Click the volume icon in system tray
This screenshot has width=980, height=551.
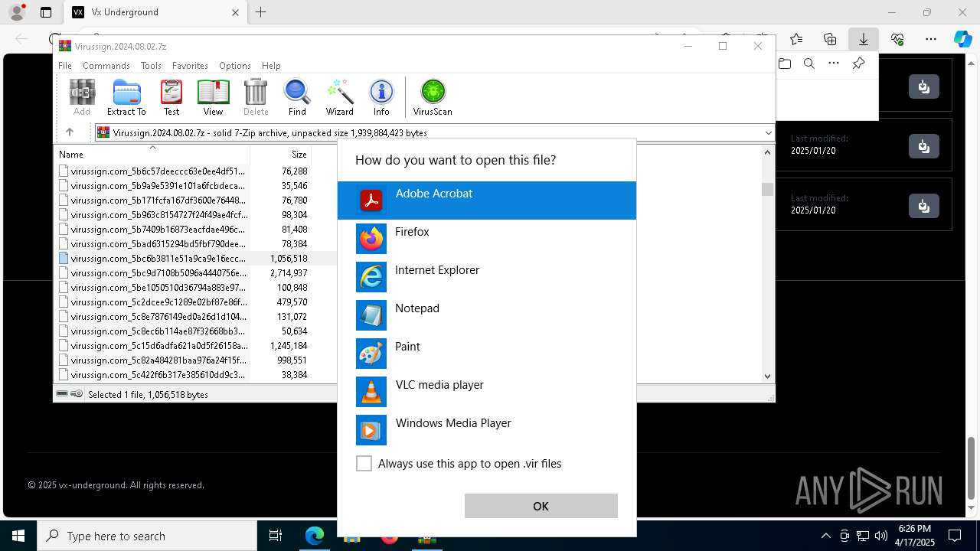[x=880, y=536]
